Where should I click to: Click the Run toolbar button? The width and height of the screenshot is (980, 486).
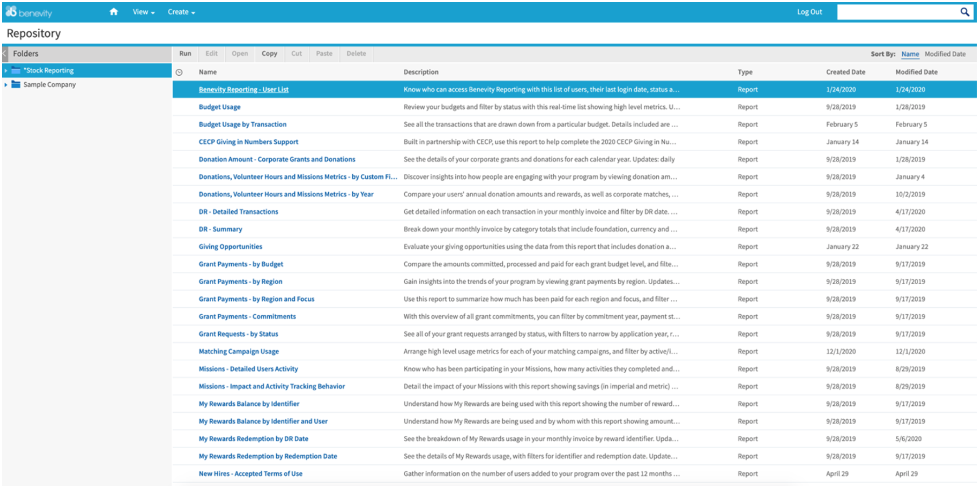(185, 53)
